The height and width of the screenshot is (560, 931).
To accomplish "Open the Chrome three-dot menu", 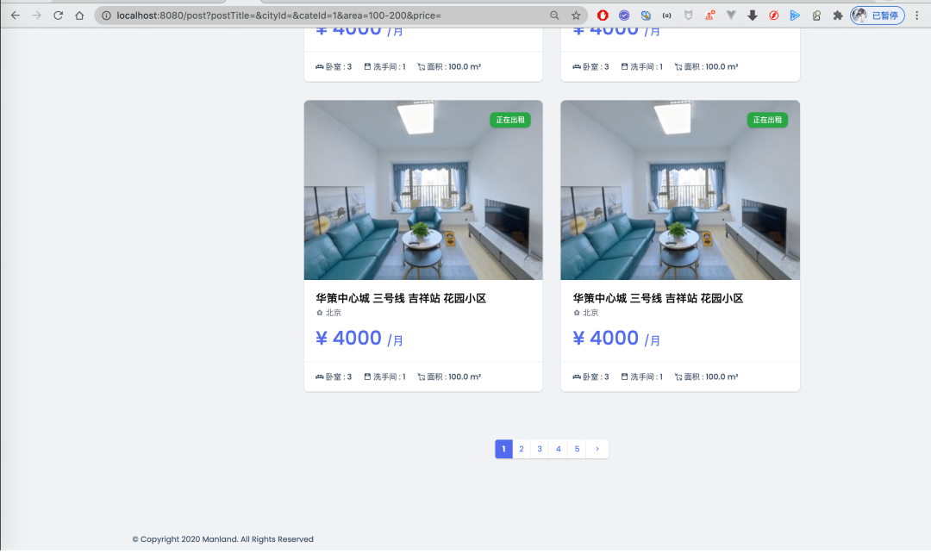I will click(x=916, y=16).
